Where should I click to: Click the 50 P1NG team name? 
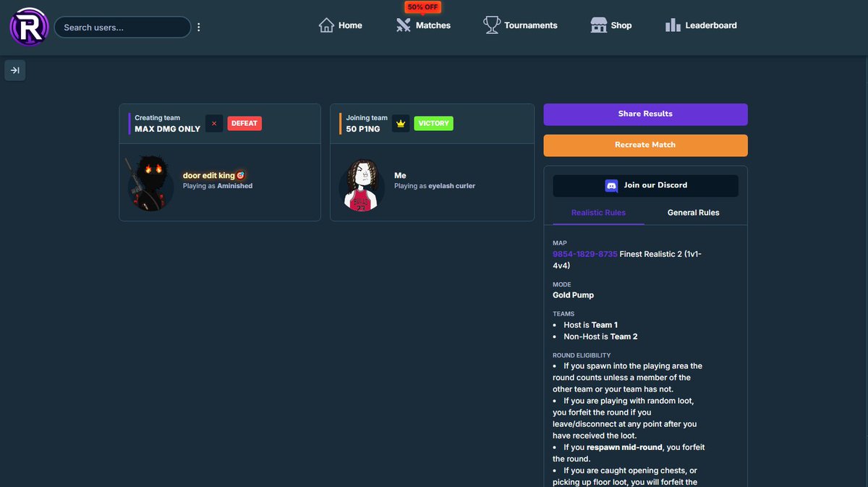click(363, 129)
